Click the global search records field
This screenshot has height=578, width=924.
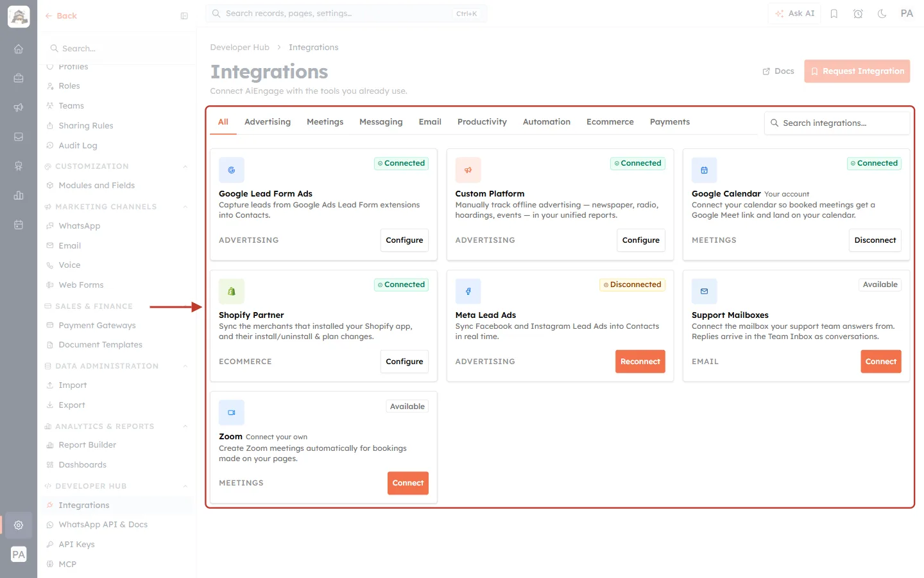[x=346, y=13]
